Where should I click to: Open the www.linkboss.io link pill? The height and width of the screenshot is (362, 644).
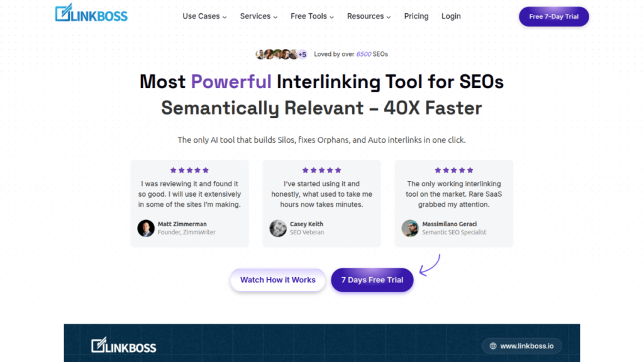pos(522,346)
